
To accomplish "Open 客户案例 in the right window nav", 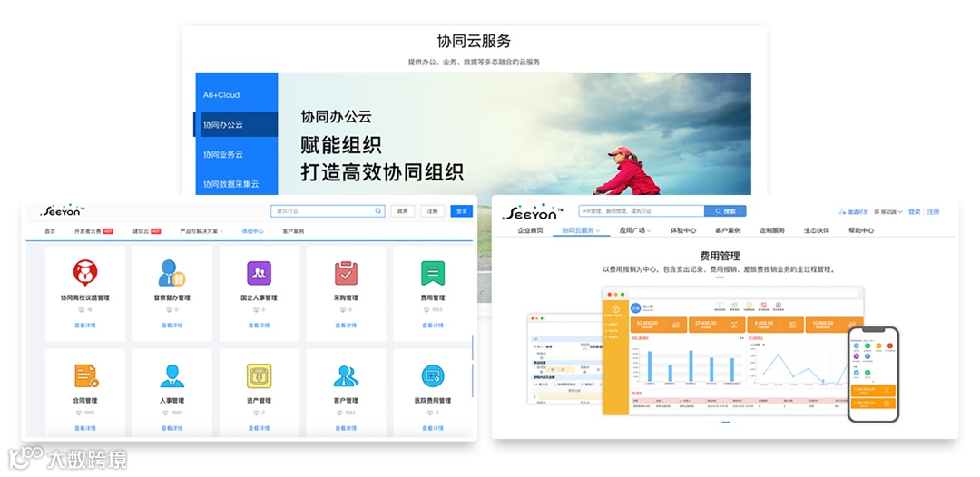I will pos(728,230).
